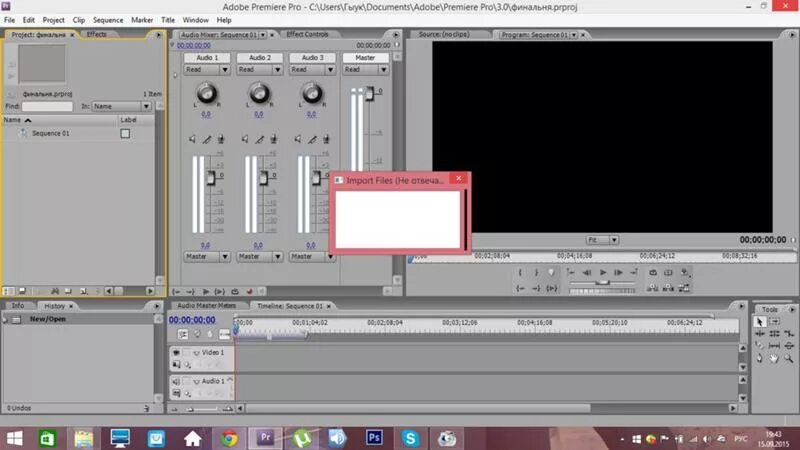
Task: Open Audio 2 automation mode Read dropdown
Action: (260, 69)
